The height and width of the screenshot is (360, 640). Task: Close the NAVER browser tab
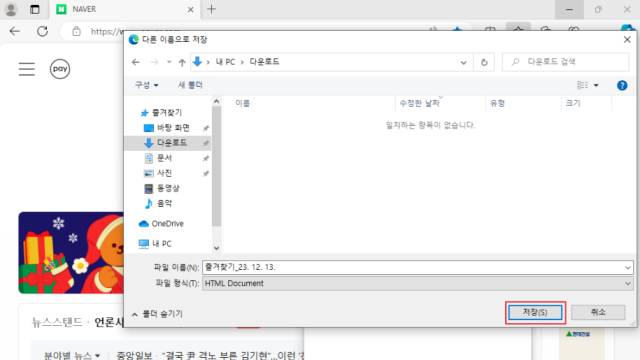tap(190, 9)
